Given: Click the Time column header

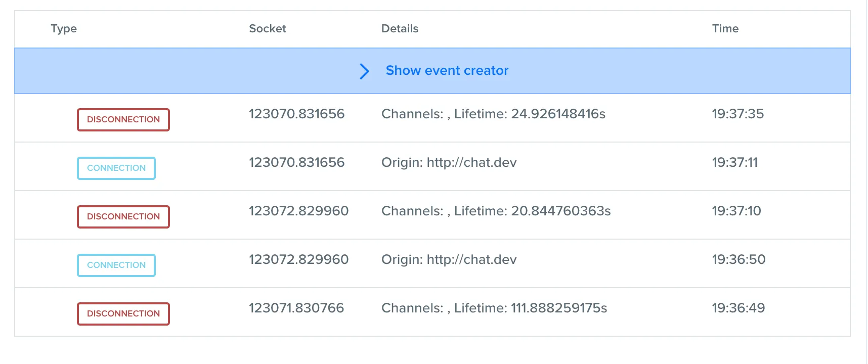Looking at the screenshot, I should click(725, 29).
